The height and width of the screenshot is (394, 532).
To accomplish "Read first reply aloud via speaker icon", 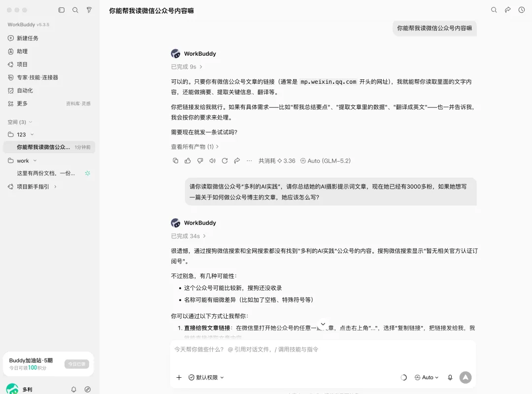I will pos(212,161).
